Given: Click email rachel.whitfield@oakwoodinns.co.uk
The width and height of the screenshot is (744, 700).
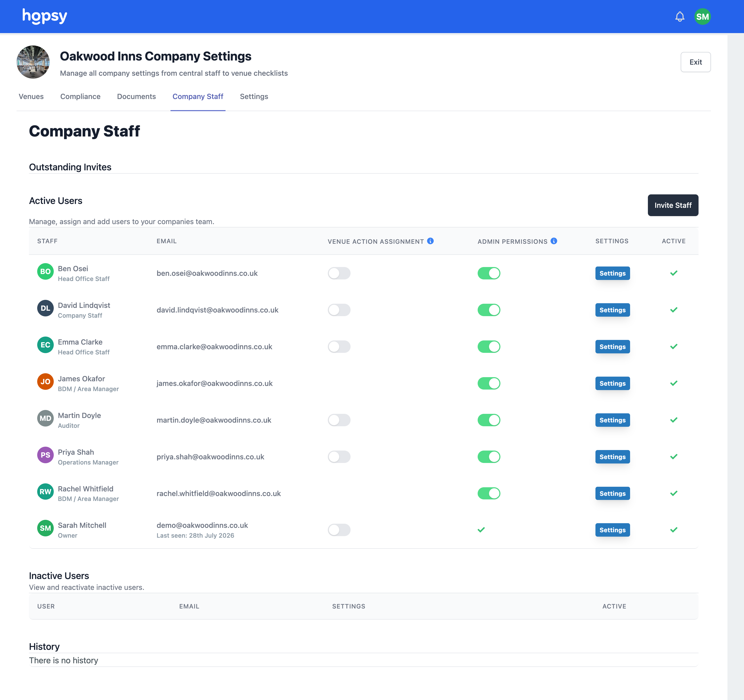Looking at the screenshot, I should coord(219,494).
